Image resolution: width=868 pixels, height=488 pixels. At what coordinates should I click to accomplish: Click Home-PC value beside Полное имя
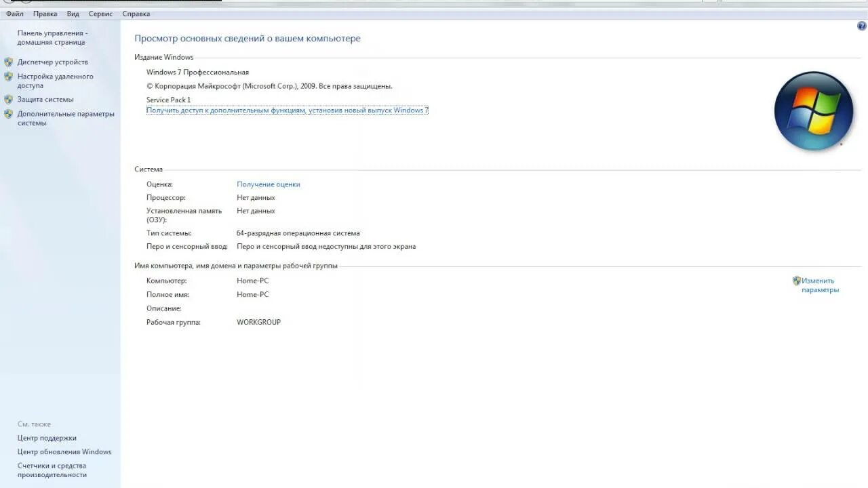[252, 294]
